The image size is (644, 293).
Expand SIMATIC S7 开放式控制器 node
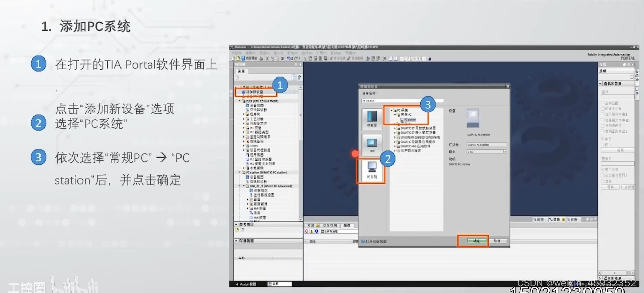[395, 128]
